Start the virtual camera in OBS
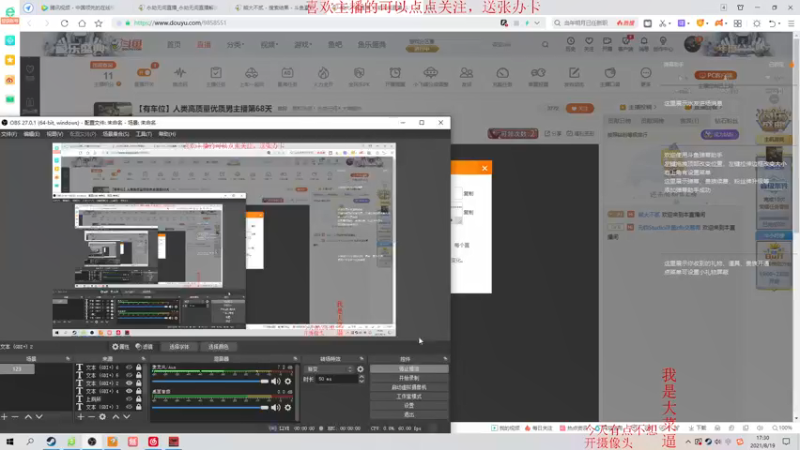 click(409, 387)
